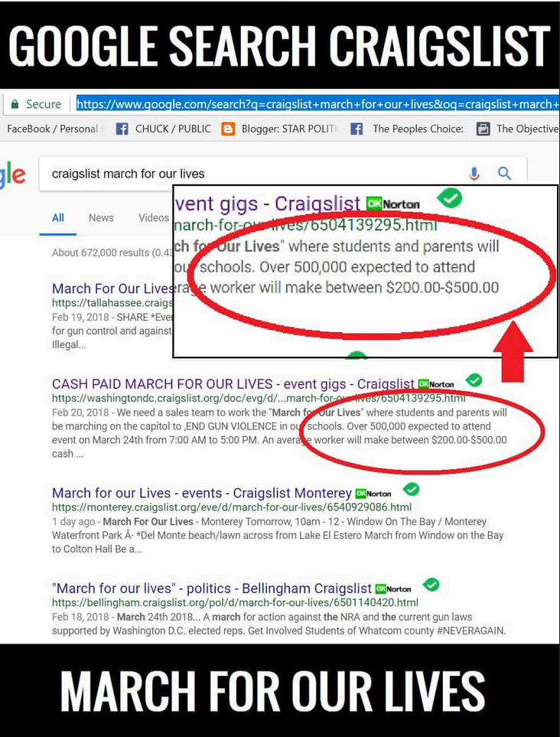Click the Blogger icon in the bookmarks bar
Image resolution: width=560 pixels, height=737 pixels.
pos(228,129)
